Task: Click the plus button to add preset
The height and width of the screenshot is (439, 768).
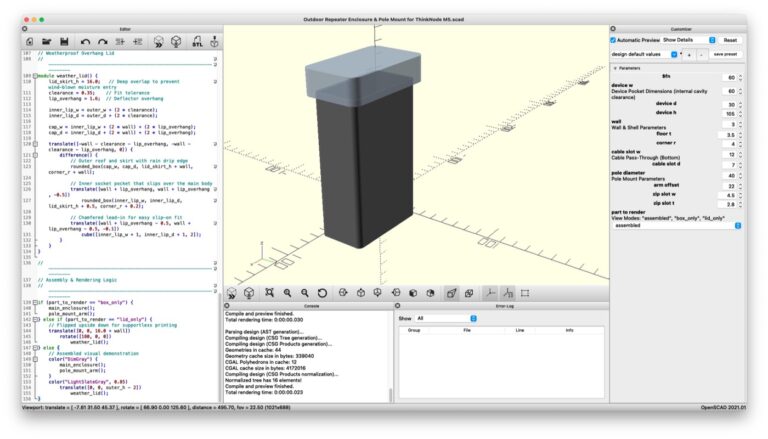Action: pos(689,55)
